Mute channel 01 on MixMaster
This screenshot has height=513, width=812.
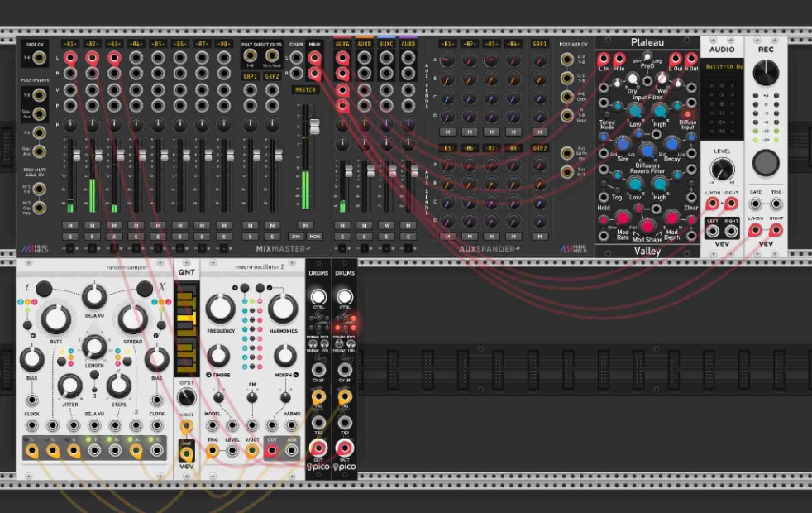coord(70,225)
